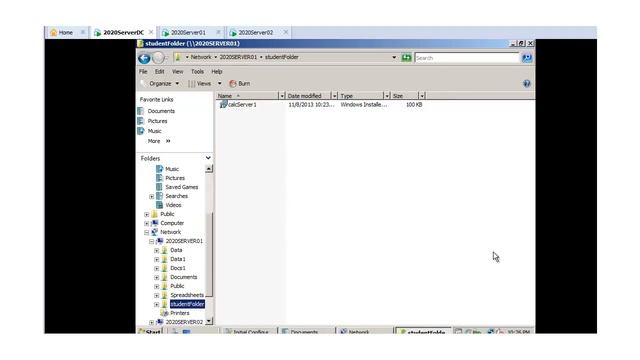Switch to the Home tab
The image size is (640, 360).
click(x=65, y=32)
